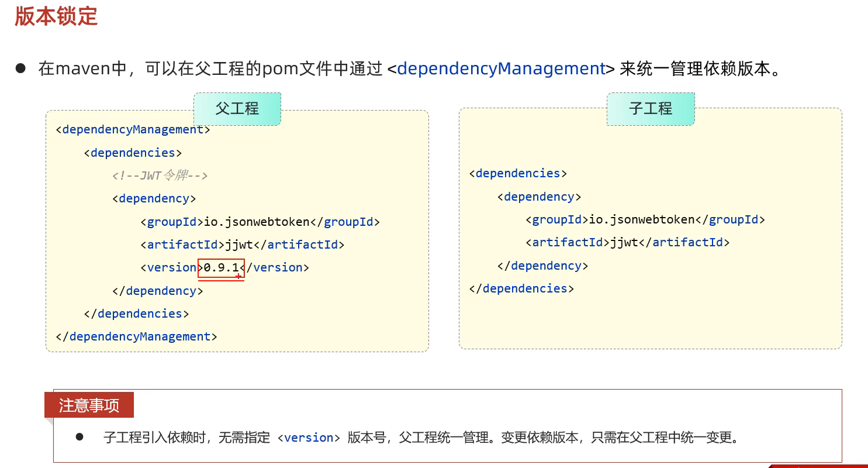Click the closing version tag after 0.9.1

[x=276, y=268]
